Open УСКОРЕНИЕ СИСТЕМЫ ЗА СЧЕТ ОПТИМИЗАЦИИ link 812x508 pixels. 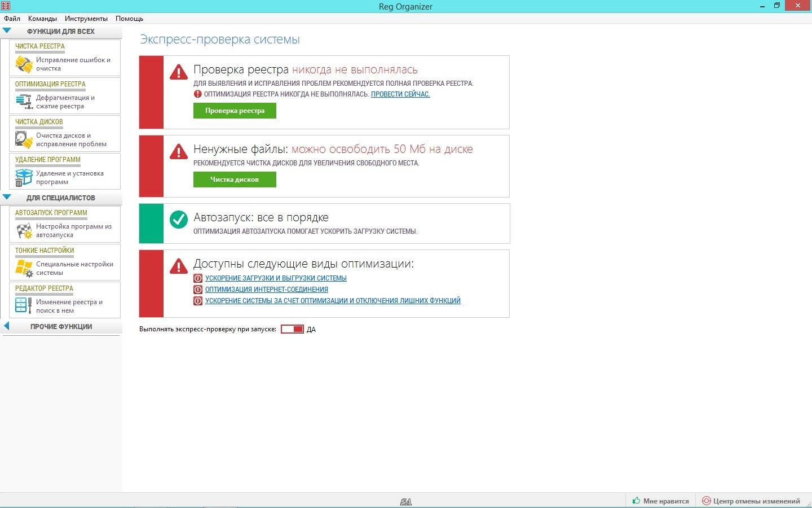tap(333, 301)
